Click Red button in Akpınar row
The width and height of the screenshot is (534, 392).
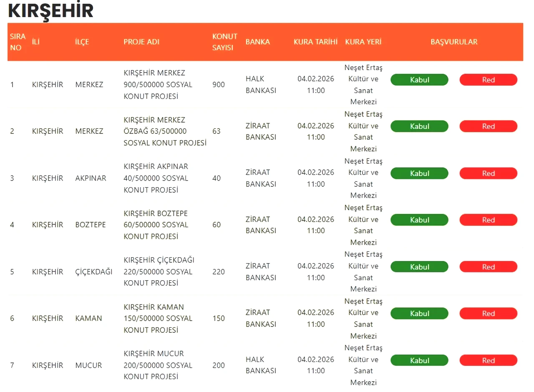coord(488,173)
